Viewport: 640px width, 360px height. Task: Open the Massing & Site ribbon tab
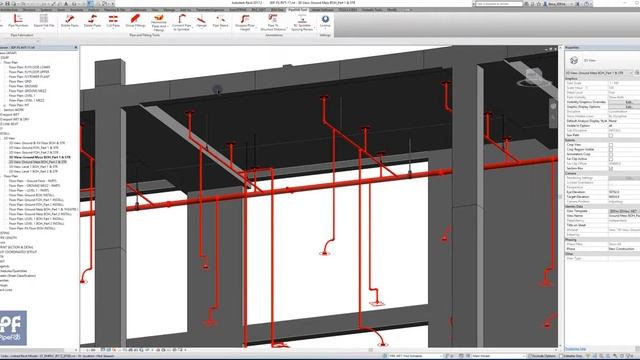tap(115, 9)
